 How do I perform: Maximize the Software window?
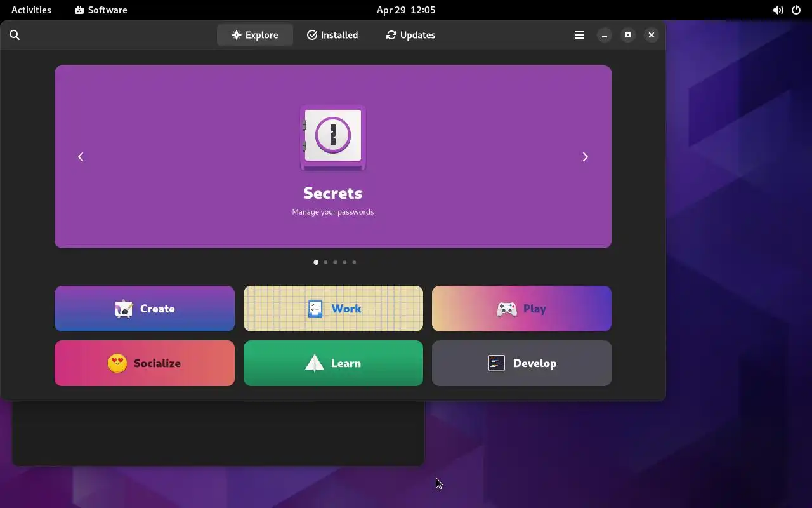coord(628,35)
